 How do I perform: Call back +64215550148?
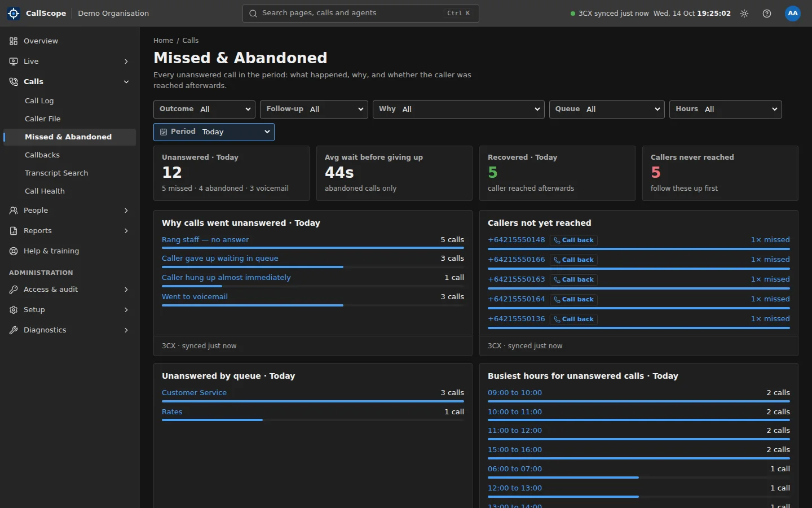pos(573,240)
